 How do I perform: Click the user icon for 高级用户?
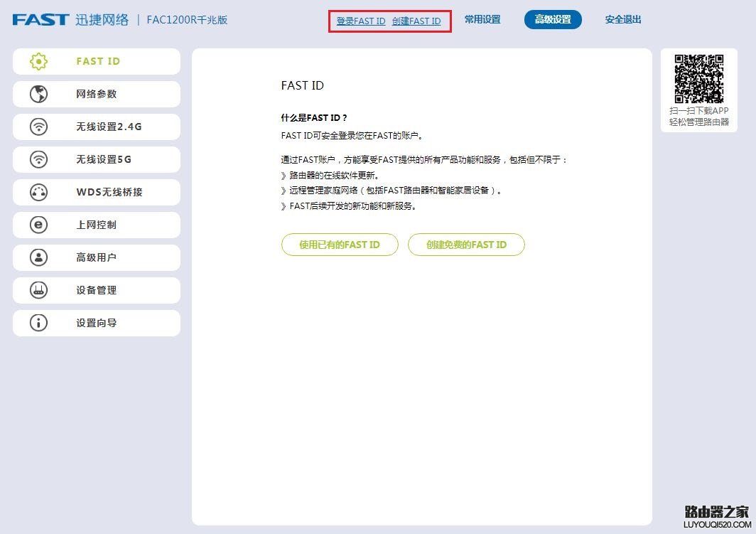pyautogui.click(x=38, y=257)
